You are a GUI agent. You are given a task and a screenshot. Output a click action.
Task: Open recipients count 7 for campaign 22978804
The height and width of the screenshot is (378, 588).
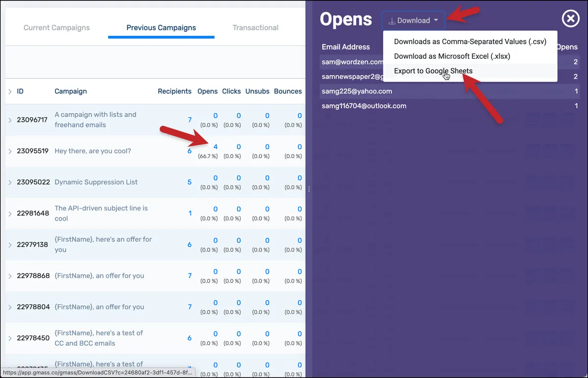190,307
